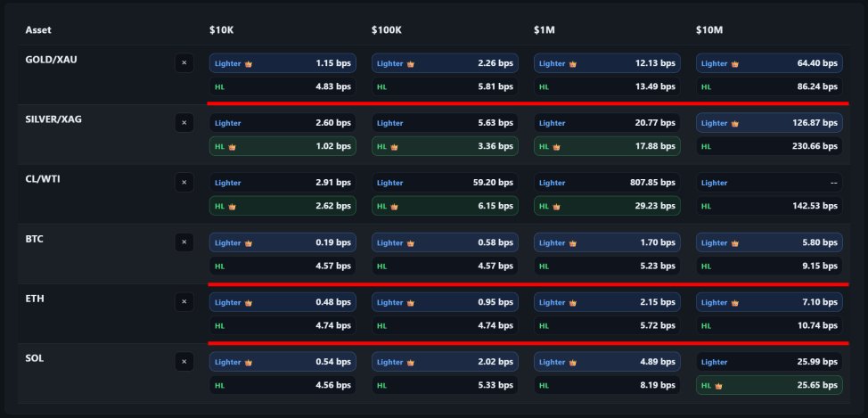Click the 9.15 bps HL value for BTC

(820, 266)
